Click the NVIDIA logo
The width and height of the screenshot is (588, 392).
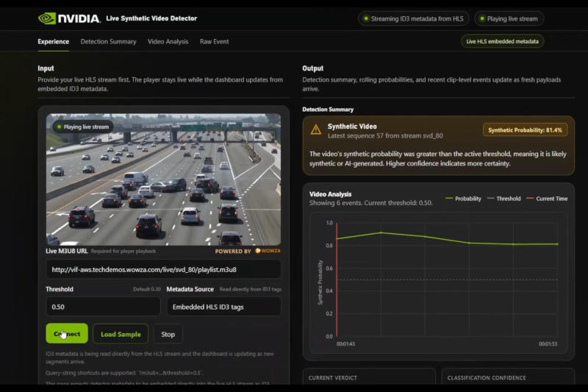pyautogui.click(x=69, y=18)
